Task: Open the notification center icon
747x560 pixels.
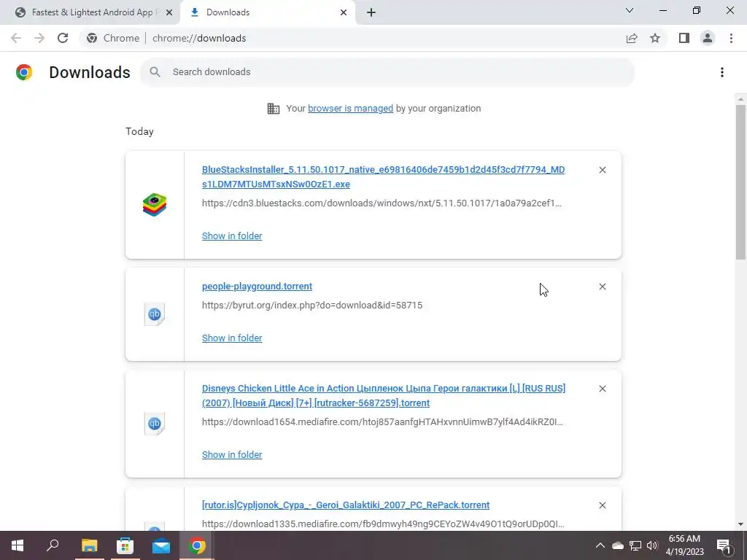Action: coord(724,545)
